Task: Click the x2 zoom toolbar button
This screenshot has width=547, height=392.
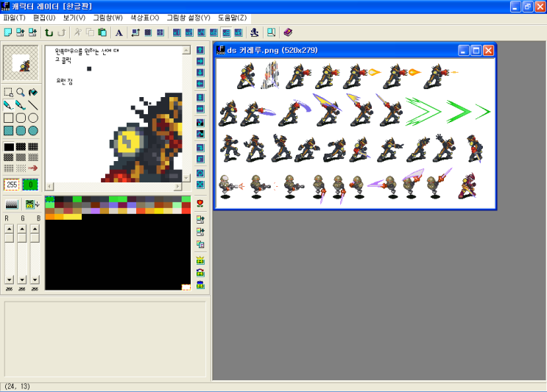Action: coord(189,32)
